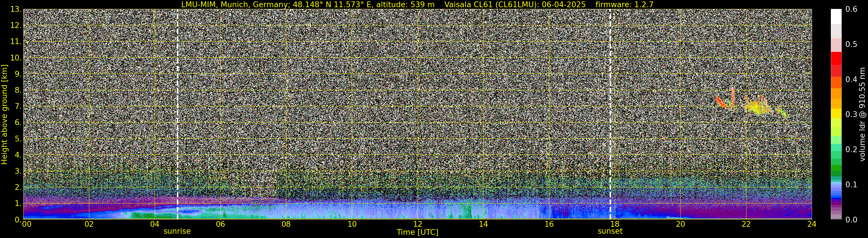Click the time axis label 24
Image resolution: width=868 pixels, height=238 pixels.
812,224
